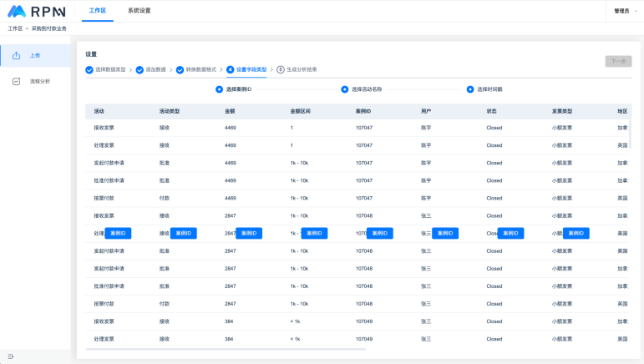Switch to the 工作区 tab
The width and height of the screenshot is (644, 364).
click(99, 11)
